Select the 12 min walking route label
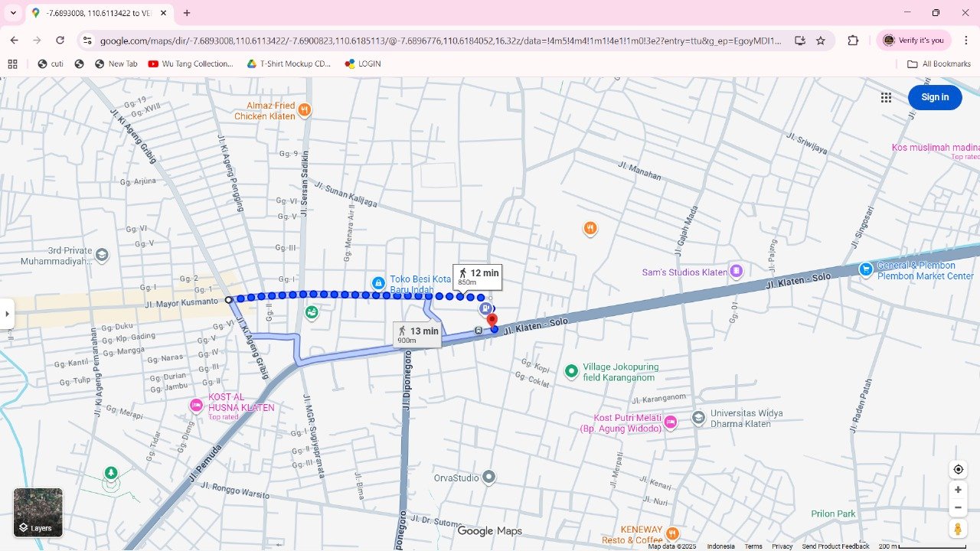Screen dimensions: 980x551 click(477, 277)
